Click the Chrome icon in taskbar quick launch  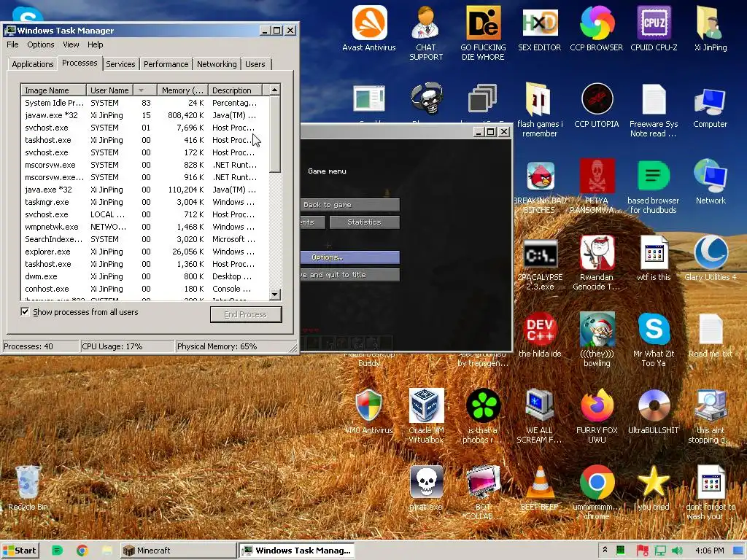(x=82, y=551)
